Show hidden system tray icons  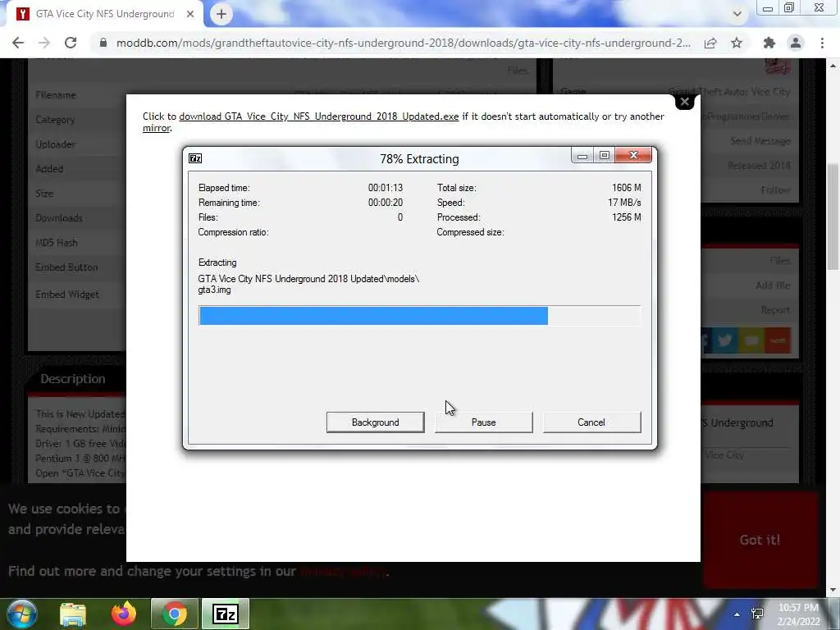[x=737, y=614]
